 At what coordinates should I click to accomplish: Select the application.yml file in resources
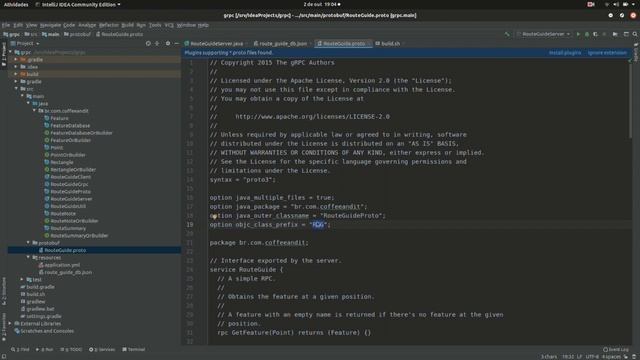(x=62, y=265)
